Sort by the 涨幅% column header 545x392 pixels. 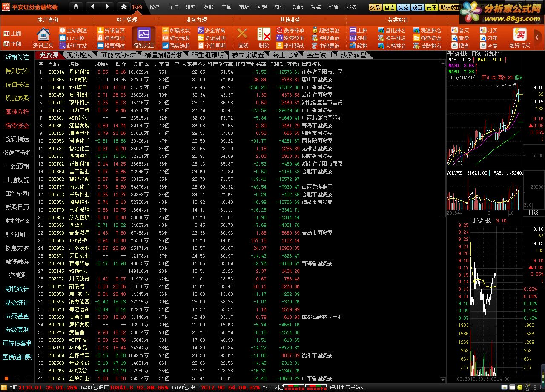[102, 64]
